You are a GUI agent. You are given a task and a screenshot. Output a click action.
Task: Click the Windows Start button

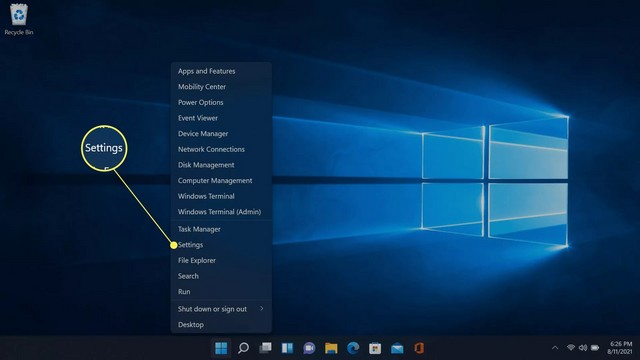pyautogui.click(x=221, y=348)
